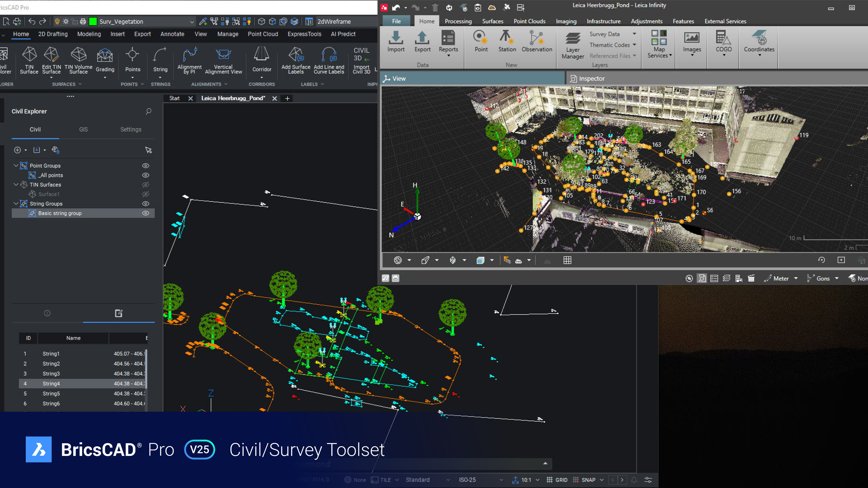This screenshot has width=868, height=488.
Task: Toggle visibility of Basic string group
Action: (x=146, y=213)
